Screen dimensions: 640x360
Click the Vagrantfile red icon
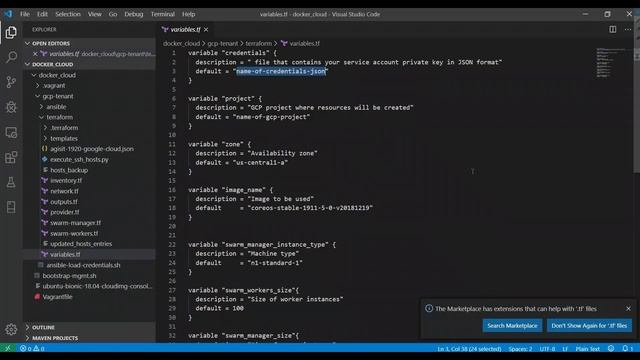[x=37, y=297]
